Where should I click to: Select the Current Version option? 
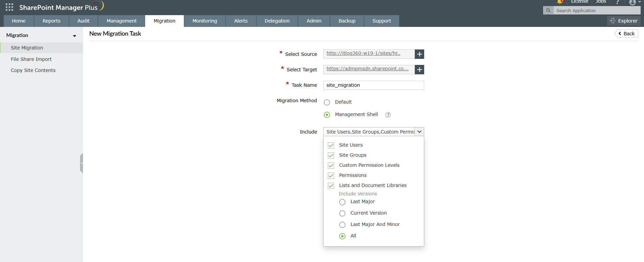tap(342, 214)
